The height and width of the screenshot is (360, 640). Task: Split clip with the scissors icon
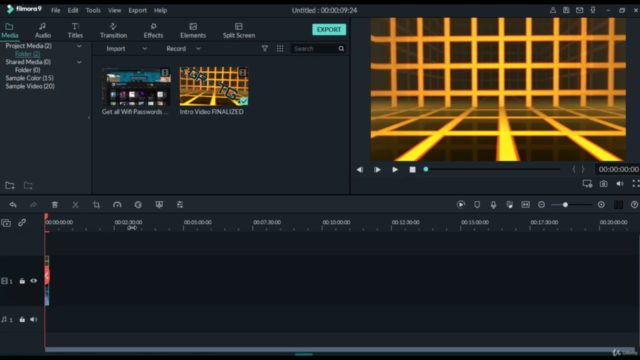coord(75,204)
